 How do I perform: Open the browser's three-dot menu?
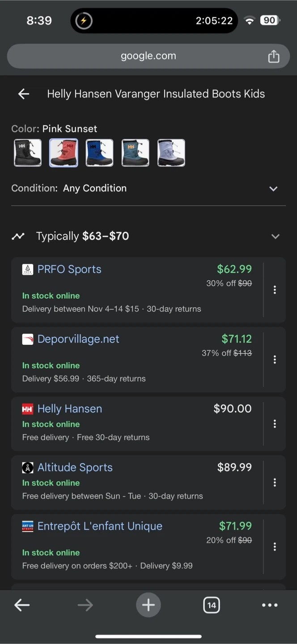pyautogui.click(x=269, y=605)
